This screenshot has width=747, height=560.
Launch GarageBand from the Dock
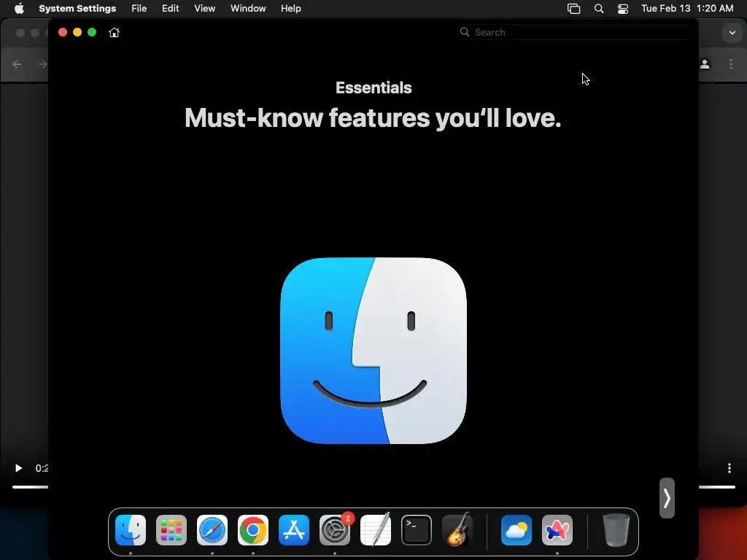pos(457,530)
